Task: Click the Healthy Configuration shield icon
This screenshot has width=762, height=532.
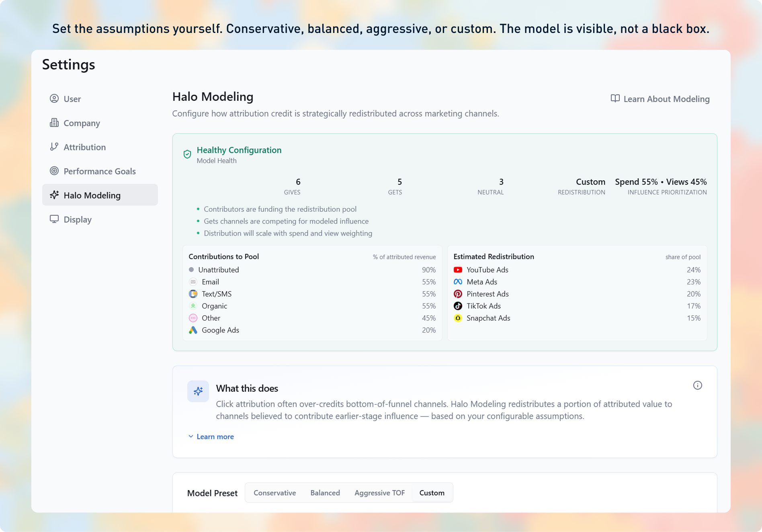Action: (187, 154)
